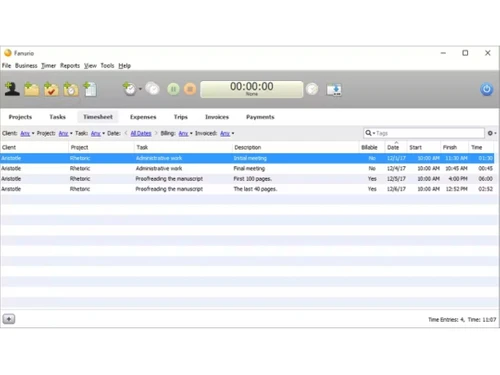
Task: Open the File menu
Action: (6, 66)
